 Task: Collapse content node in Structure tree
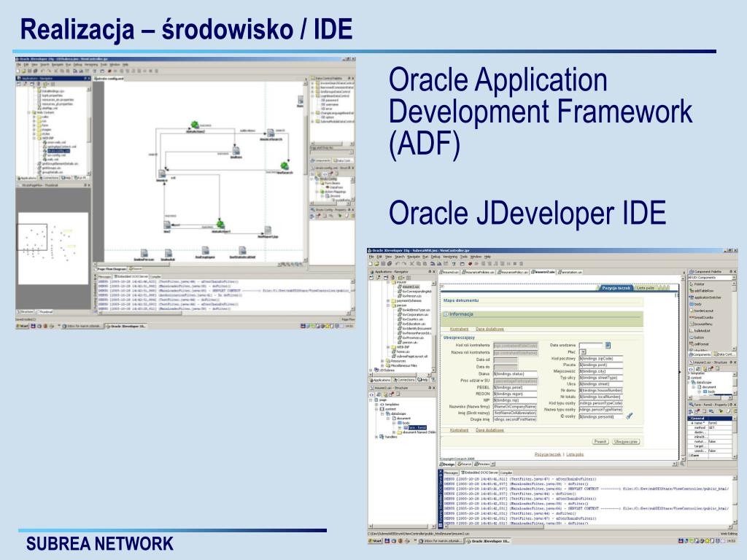376,409
